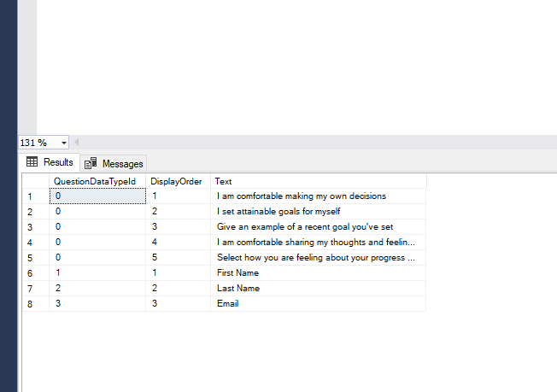The width and height of the screenshot is (557, 392).
Task: Click the grid's top-left select-all corner cell
Action: (36, 181)
